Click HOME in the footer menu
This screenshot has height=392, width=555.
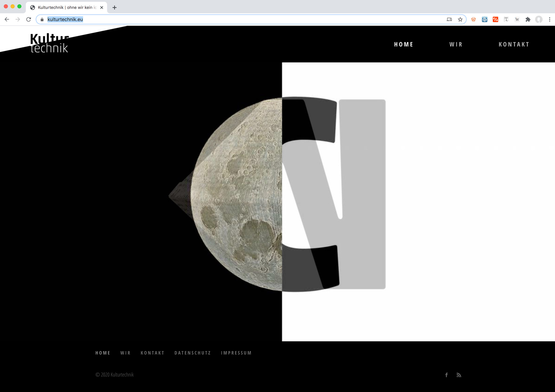point(103,353)
